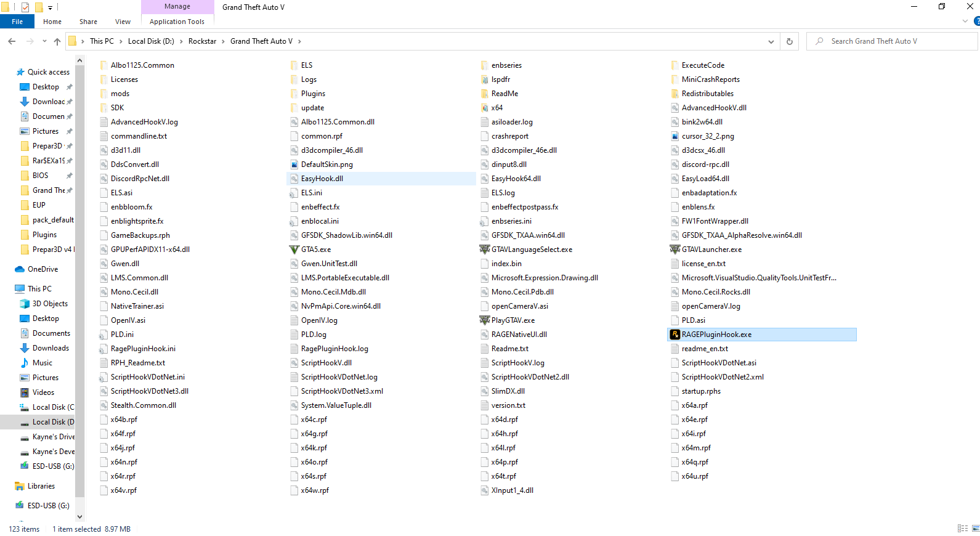Open the File menu

tap(17, 22)
